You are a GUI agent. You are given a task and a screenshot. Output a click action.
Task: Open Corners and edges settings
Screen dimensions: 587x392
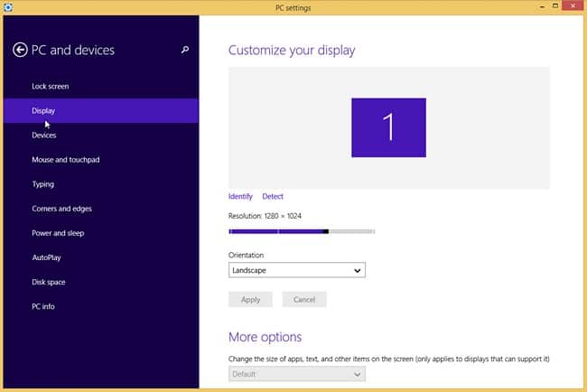coord(61,209)
